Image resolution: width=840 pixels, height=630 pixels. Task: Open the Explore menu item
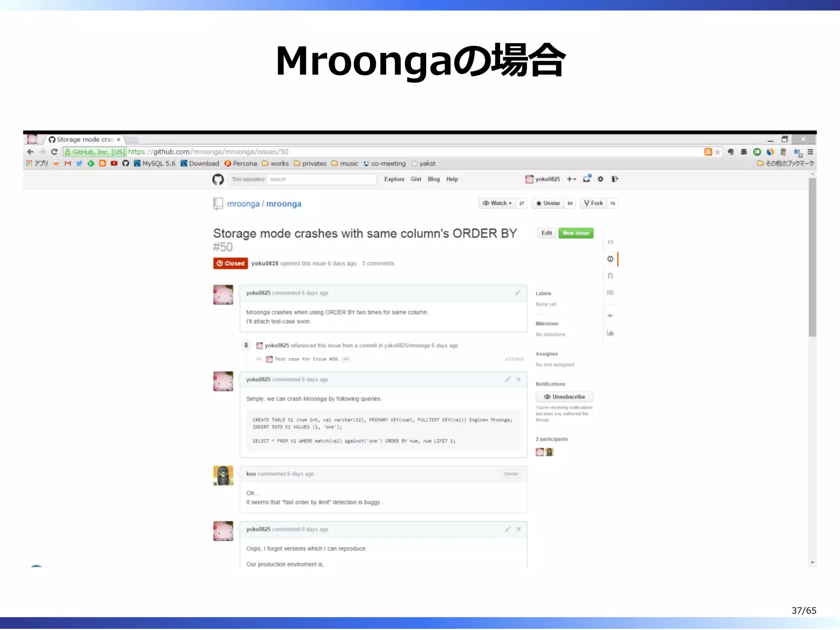[x=394, y=179]
